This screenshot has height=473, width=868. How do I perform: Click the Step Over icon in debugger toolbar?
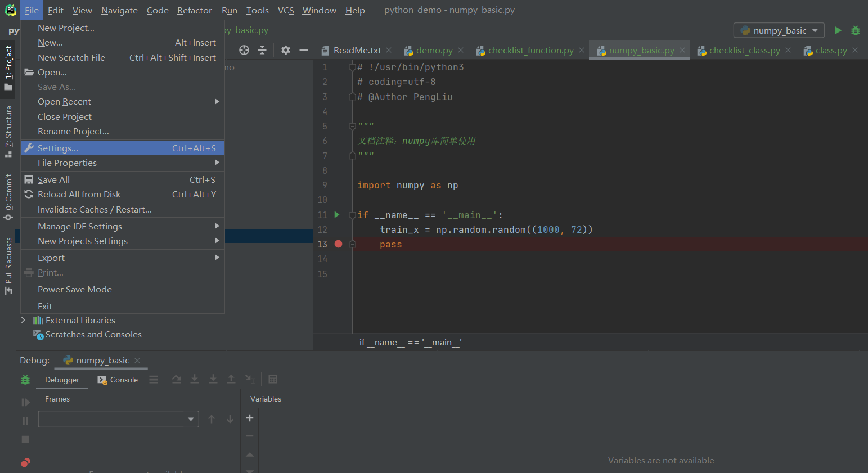(x=177, y=379)
